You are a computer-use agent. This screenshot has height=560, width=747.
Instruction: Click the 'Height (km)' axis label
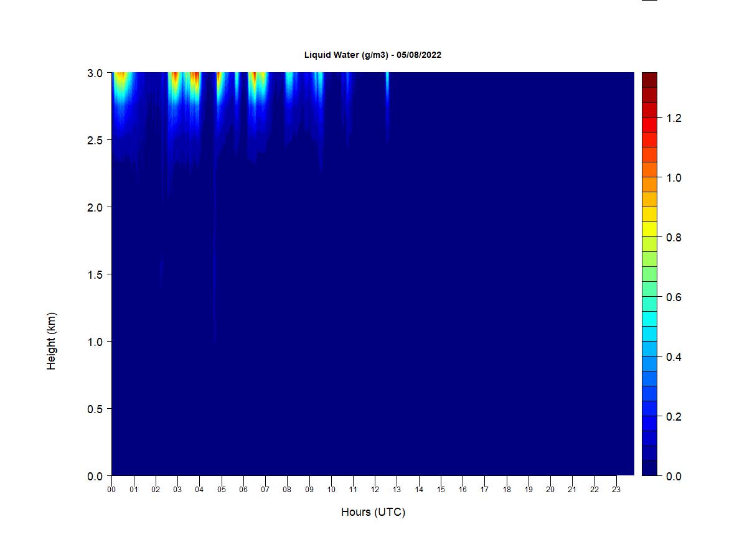pos(52,341)
